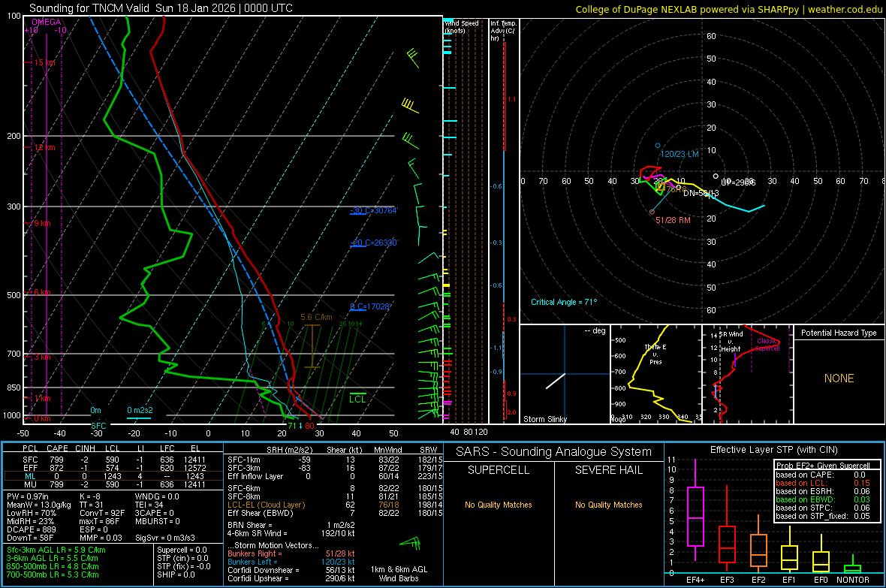
Task: Click 'No Quality Matches' under SEVERE HAIL
Action: click(x=608, y=505)
